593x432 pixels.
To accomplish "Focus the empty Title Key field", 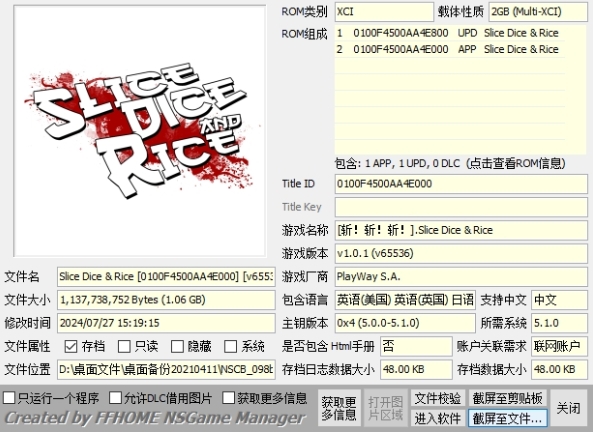I will pos(461,207).
